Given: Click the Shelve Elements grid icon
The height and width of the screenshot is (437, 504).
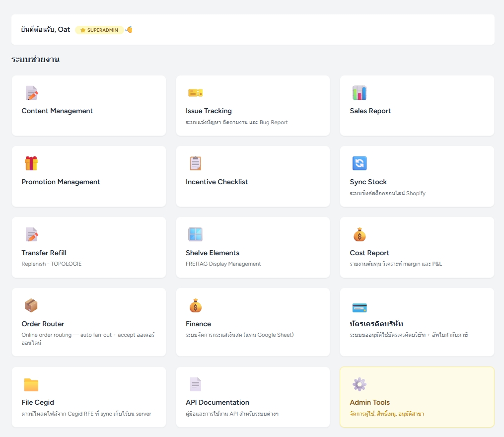Looking at the screenshot, I should click(196, 234).
